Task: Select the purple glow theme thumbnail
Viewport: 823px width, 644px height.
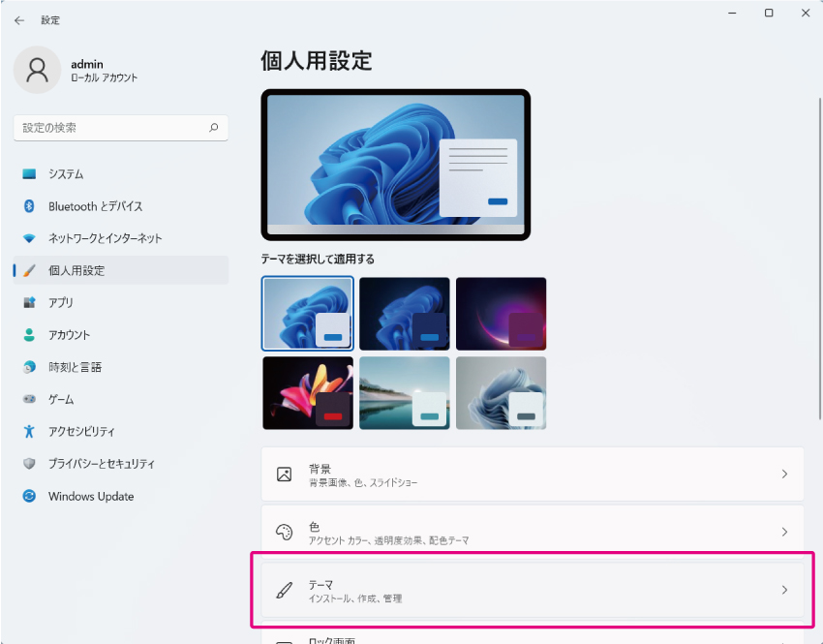Action: (x=501, y=314)
